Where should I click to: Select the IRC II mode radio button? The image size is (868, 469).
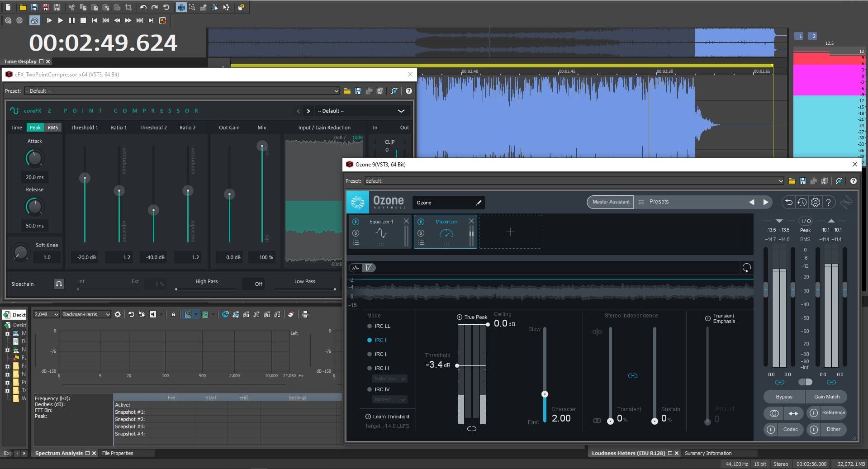pos(370,354)
